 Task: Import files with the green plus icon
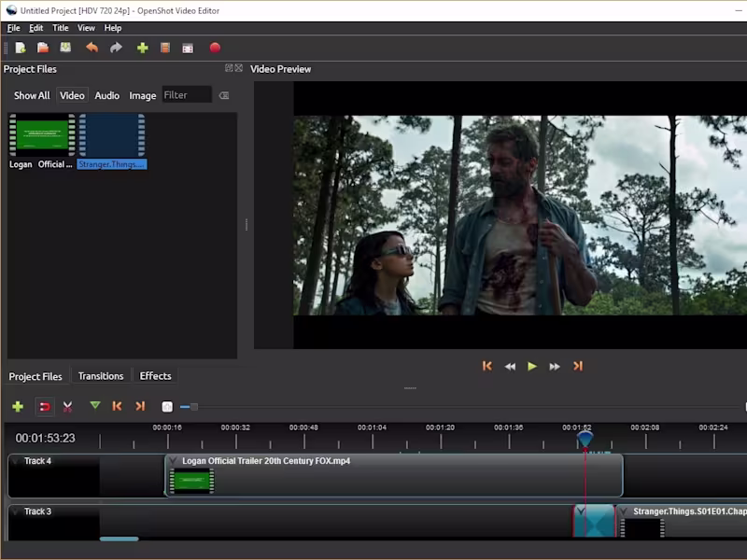pos(142,48)
